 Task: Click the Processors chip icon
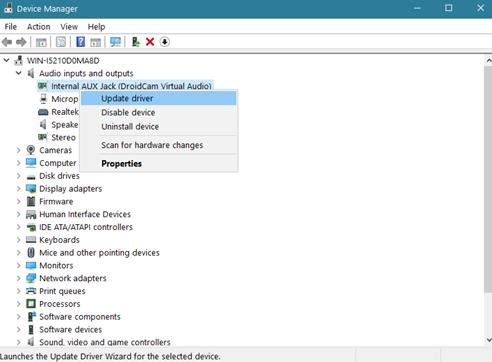31,304
